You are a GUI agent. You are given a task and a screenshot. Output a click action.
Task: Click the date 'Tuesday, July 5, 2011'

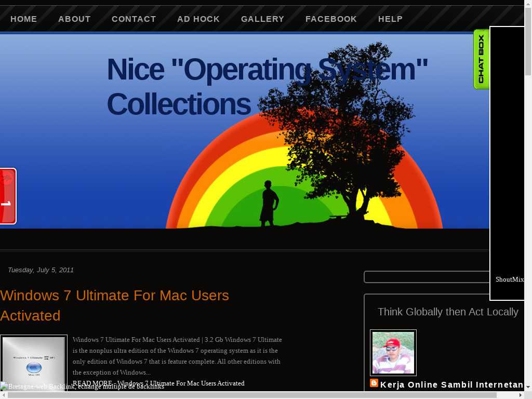pyautogui.click(x=41, y=270)
